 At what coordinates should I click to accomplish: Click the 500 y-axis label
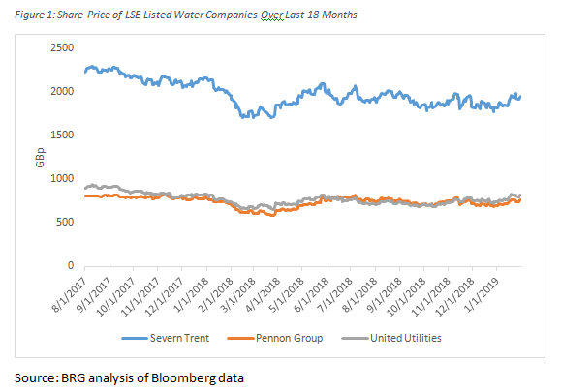[x=65, y=222]
